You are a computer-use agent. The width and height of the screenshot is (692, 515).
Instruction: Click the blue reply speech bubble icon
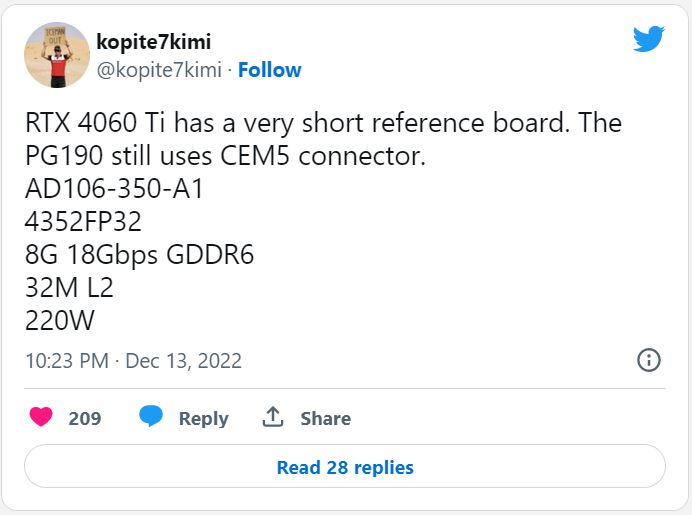click(x=150, y=416)
